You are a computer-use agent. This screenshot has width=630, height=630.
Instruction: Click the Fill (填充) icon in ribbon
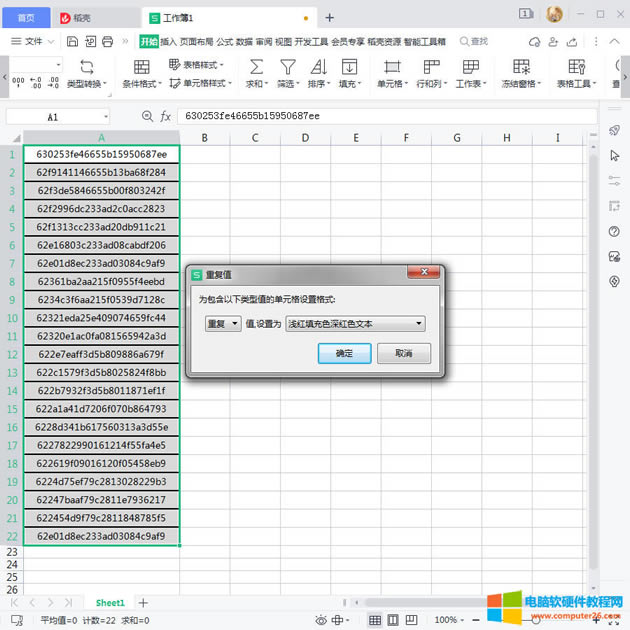[x=350, y=67]
